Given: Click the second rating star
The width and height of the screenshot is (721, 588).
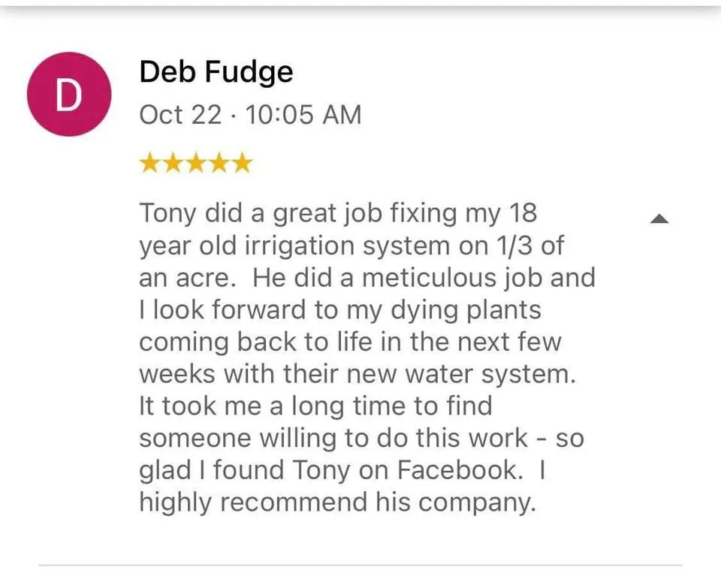Looking at the screenshot, I should tap(173, 163).
